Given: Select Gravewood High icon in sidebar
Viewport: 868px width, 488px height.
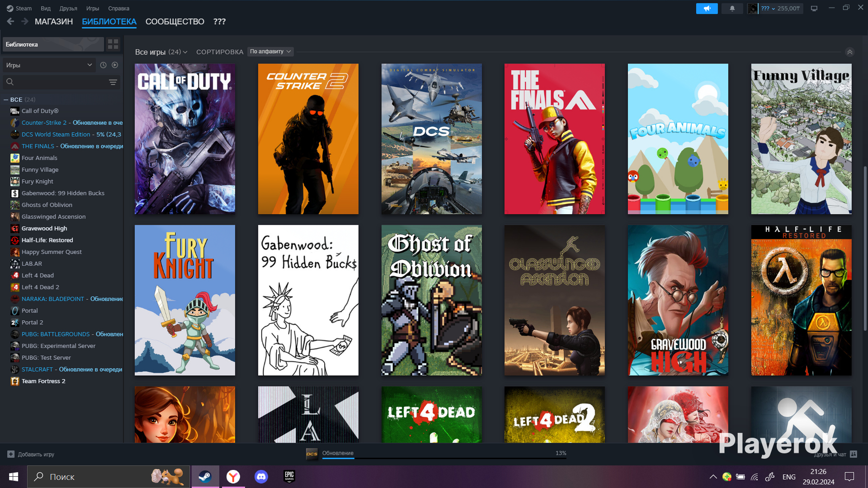Looking at the screenshot, I should [x=15, y=228].
